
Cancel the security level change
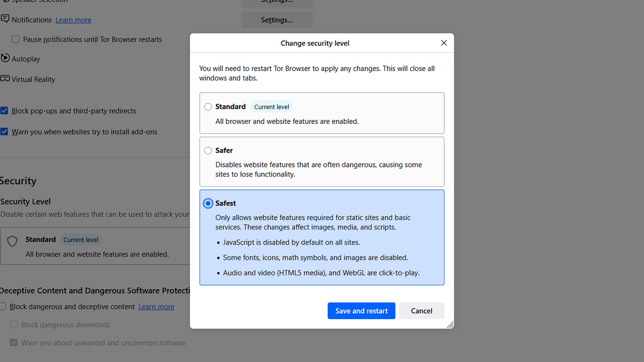coord(421,311)
